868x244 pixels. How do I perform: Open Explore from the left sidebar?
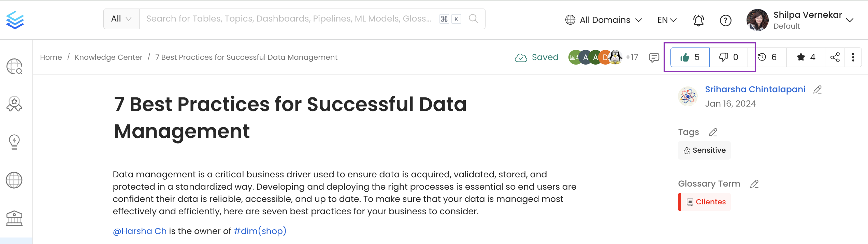[14, 66]
